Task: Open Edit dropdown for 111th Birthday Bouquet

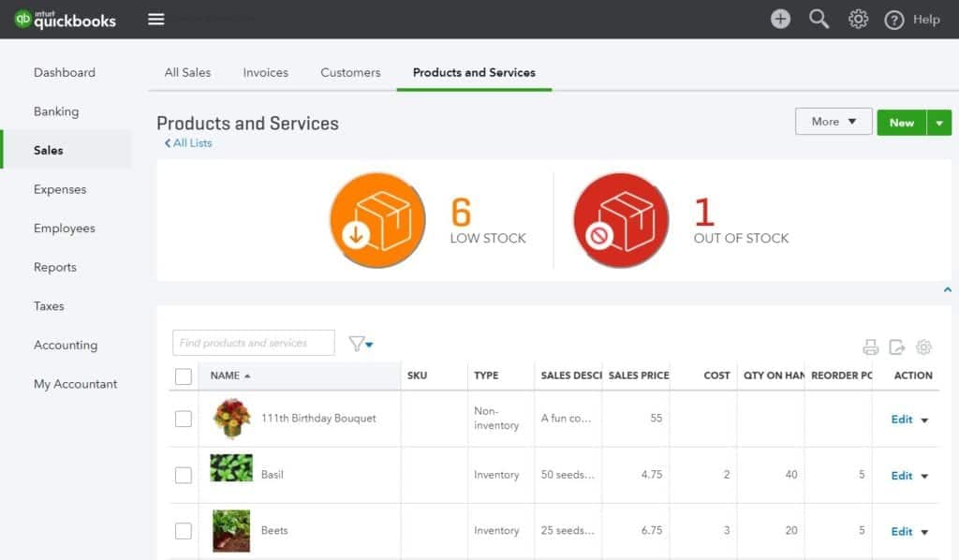Action: click(x=924, y=420)
